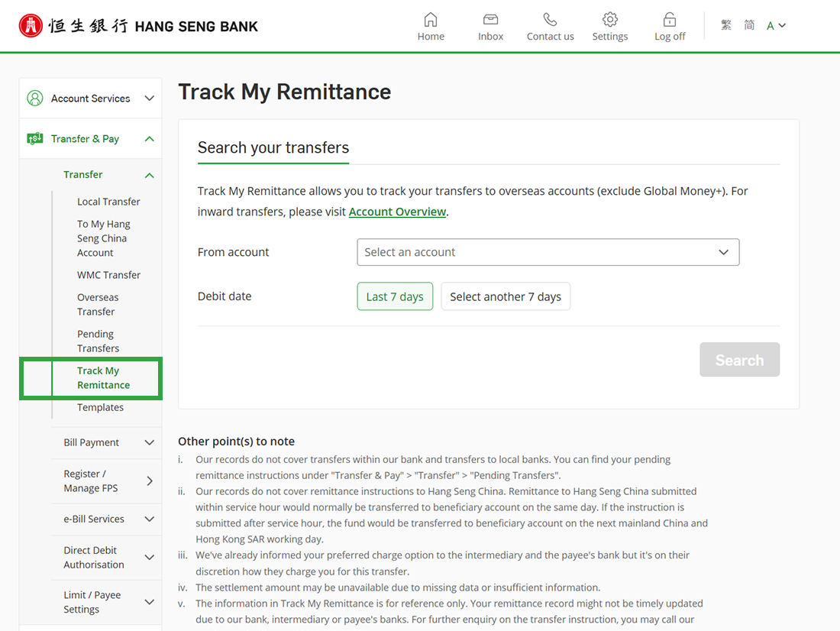Click the Contact us phone icon
The width and height of the screenshot is (840, 631).
[x=550, y=20]
